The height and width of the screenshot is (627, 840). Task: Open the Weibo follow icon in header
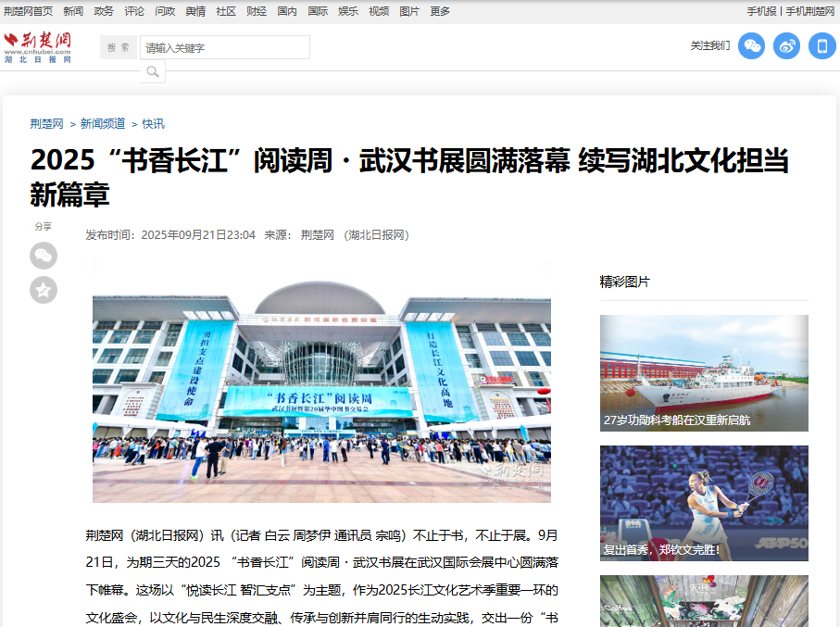point(786,46)
